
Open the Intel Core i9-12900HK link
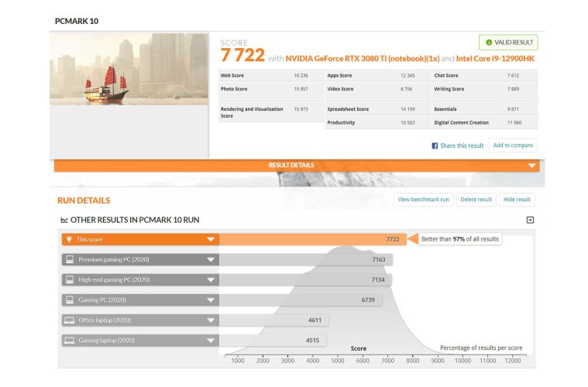tap(495, 59)
